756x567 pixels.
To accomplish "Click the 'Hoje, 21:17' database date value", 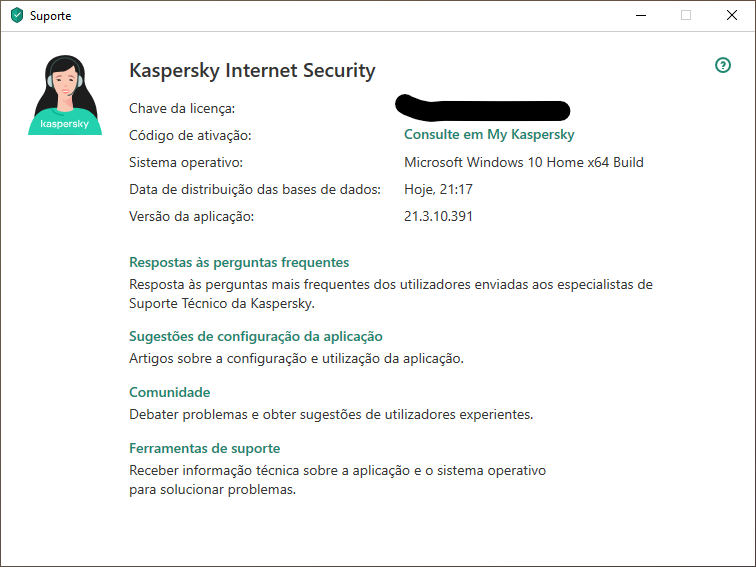I will (438, 189).
